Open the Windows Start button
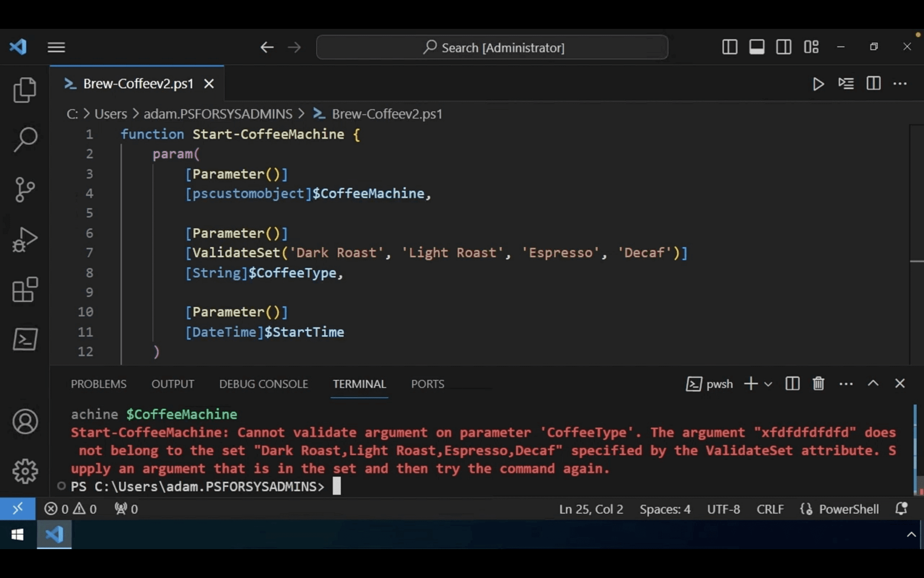924x578 pixels. 18,535
